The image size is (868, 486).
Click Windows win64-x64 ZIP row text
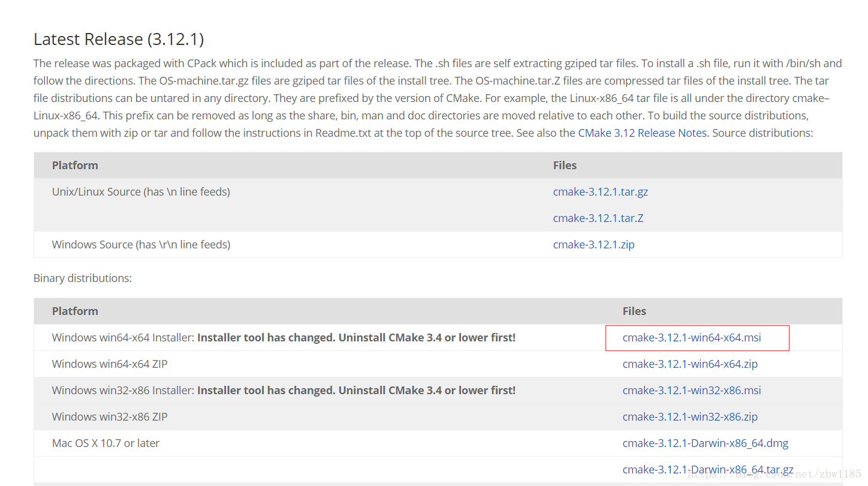(110, 364)
